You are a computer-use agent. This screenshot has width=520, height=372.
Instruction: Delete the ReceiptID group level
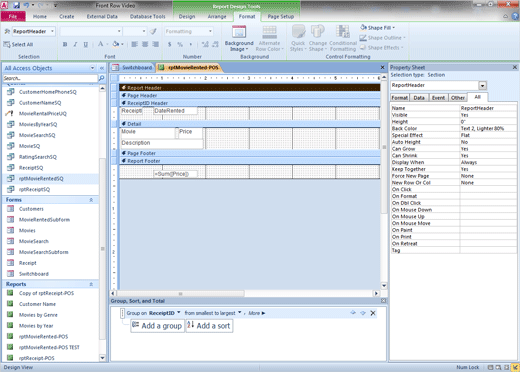tap(373, 313)
